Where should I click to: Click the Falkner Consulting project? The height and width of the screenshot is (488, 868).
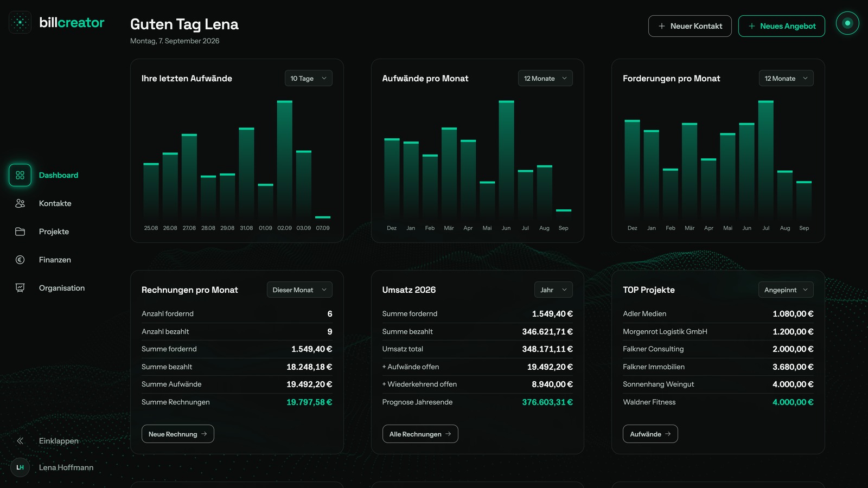[718, 349]
